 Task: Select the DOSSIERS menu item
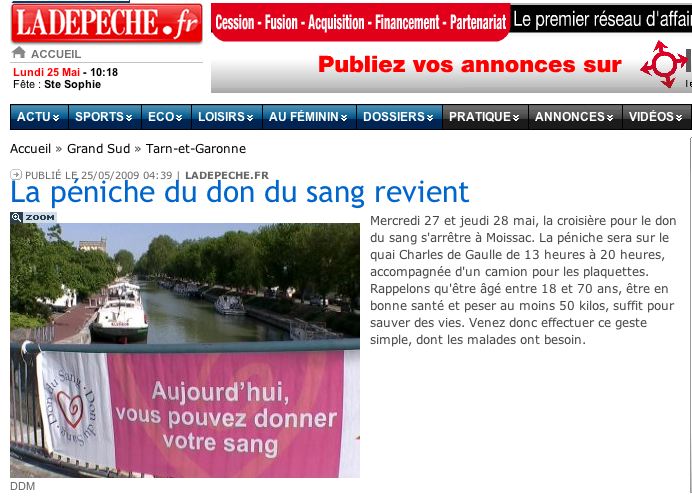click(x=399, y=117)
